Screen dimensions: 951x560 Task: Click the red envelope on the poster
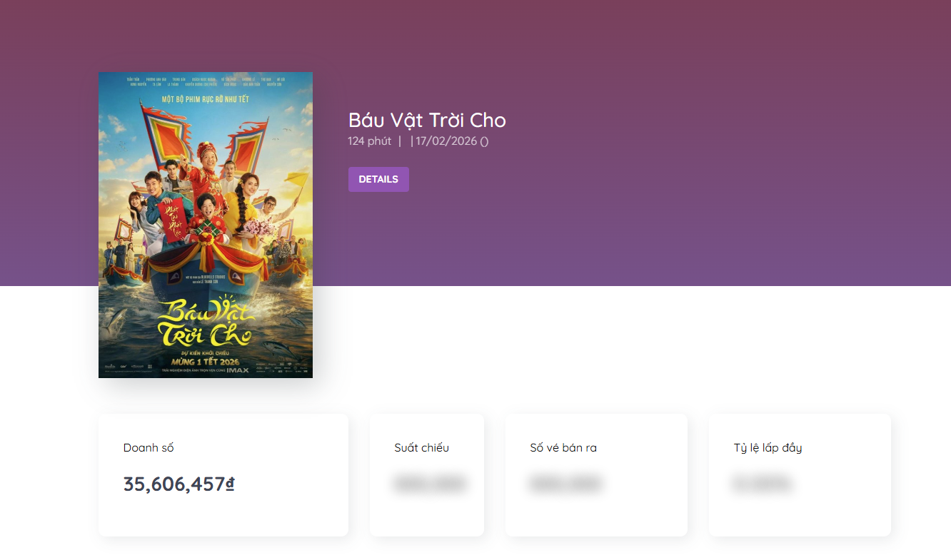click(x=172, y=219)
